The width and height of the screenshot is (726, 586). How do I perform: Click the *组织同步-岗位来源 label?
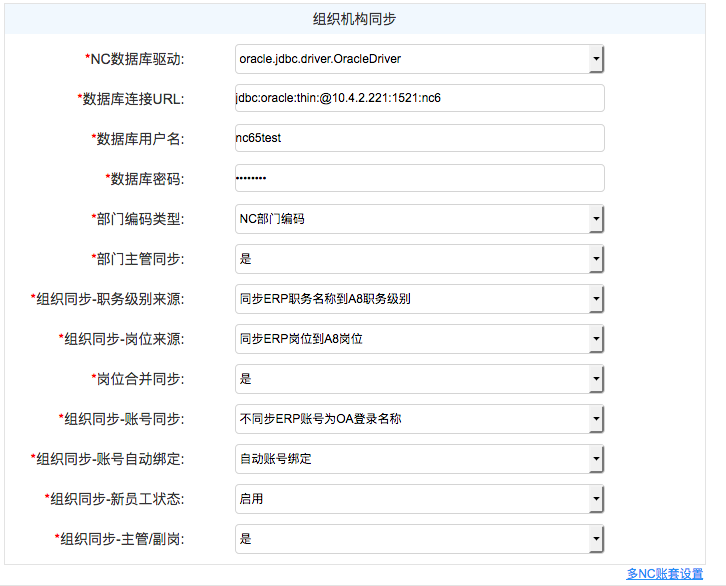[121, 339]
